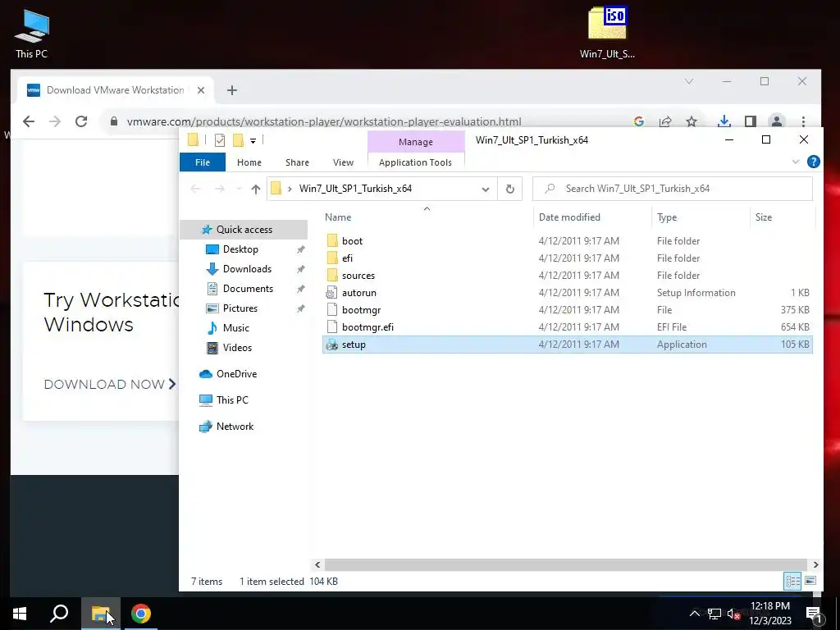Refresh the Explorer folder view
The image size is (840, 630).
510,189
